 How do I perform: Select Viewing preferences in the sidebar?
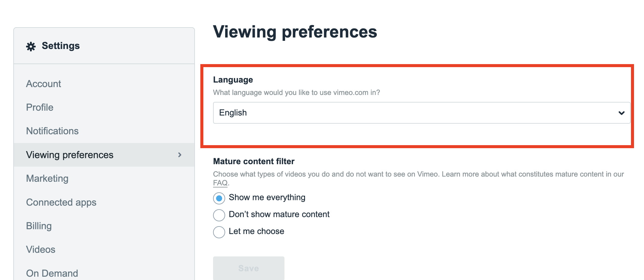[70, 155]
